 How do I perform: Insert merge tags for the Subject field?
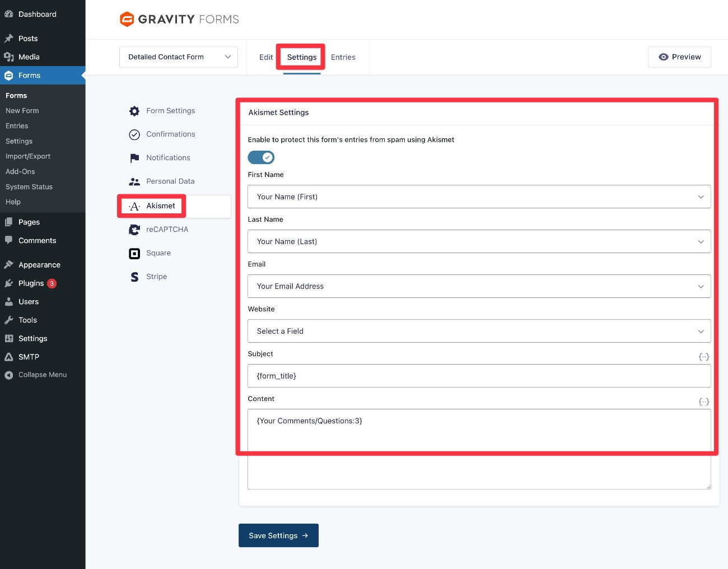704,356
